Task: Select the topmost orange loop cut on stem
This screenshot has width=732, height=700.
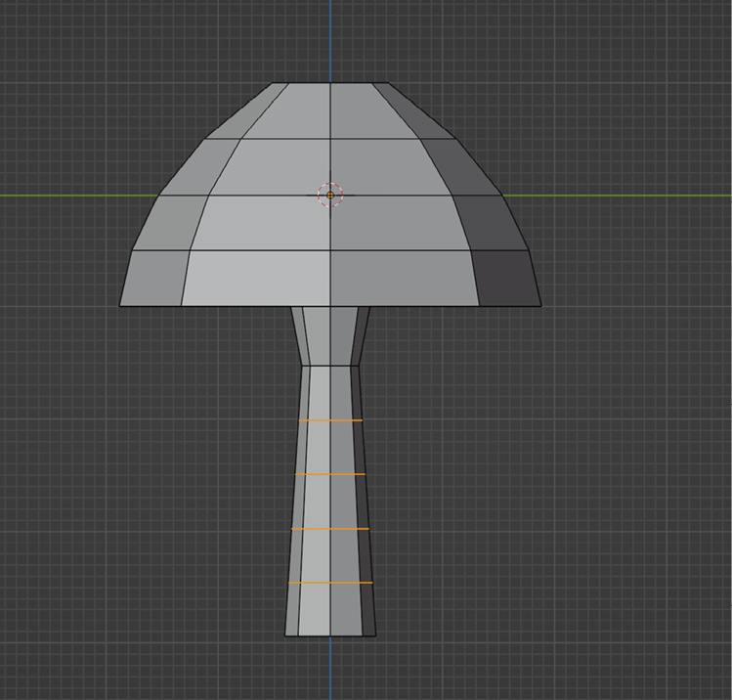Action: coord(330,420)
